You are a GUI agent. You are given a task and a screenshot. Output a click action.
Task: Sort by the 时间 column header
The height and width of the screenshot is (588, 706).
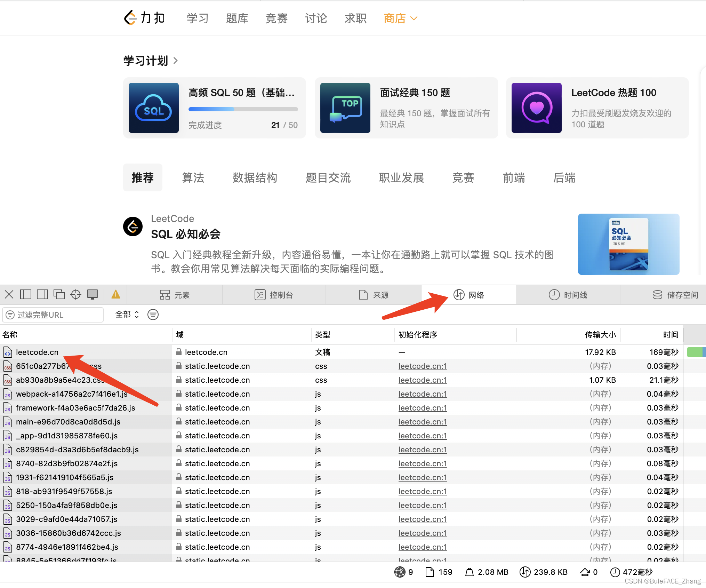(x=652, y=335)
